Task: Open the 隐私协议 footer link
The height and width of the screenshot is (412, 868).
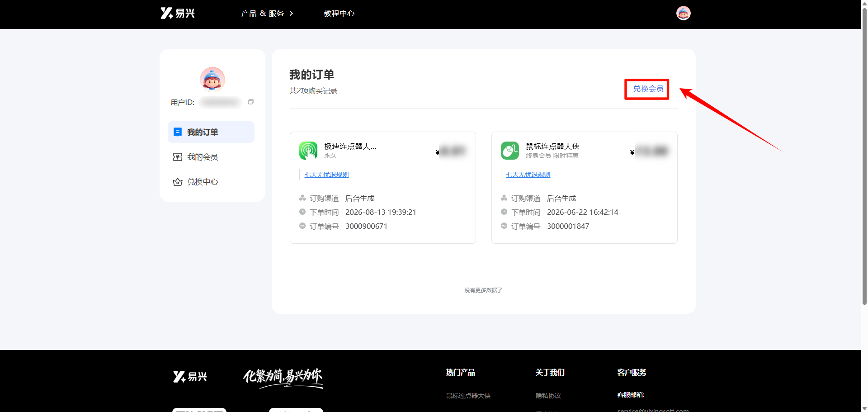Action: tap(548, 396)
